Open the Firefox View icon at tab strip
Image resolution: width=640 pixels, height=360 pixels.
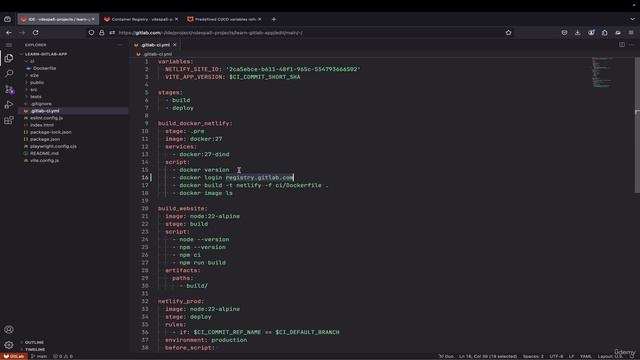pyautogui.click(x=7, y=19)
